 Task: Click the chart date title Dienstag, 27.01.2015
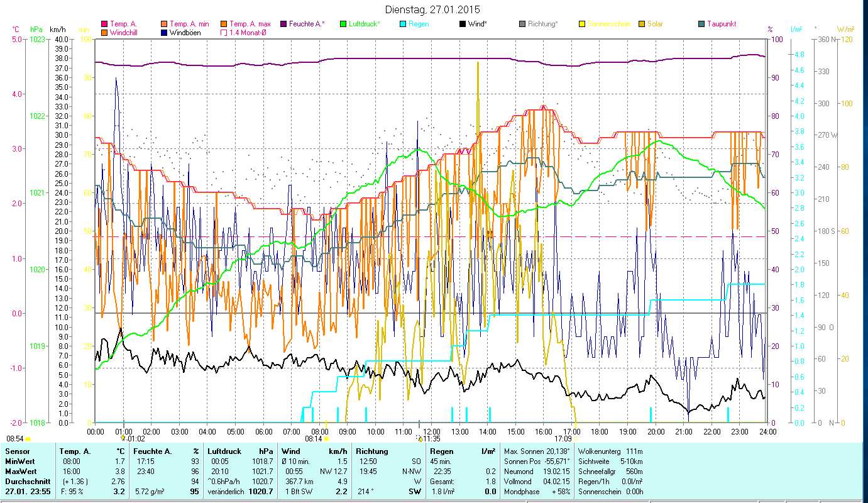pyautogui.click(x=434, y=9)
